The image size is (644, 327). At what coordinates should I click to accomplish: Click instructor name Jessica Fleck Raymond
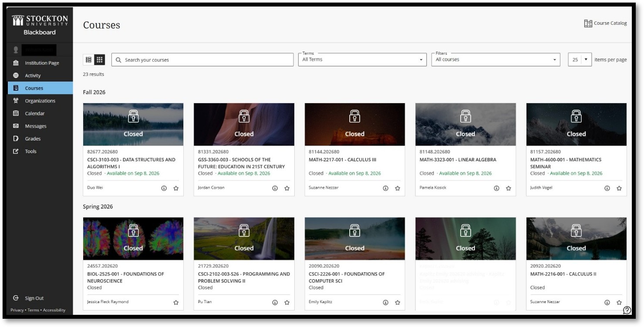pos(108,302)
